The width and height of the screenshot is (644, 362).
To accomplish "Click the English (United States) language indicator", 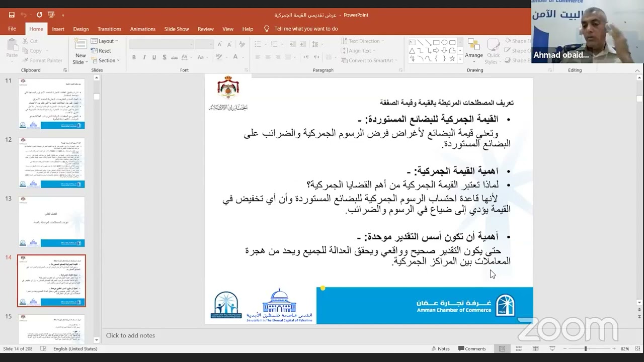I will click(x=75, y=348).
